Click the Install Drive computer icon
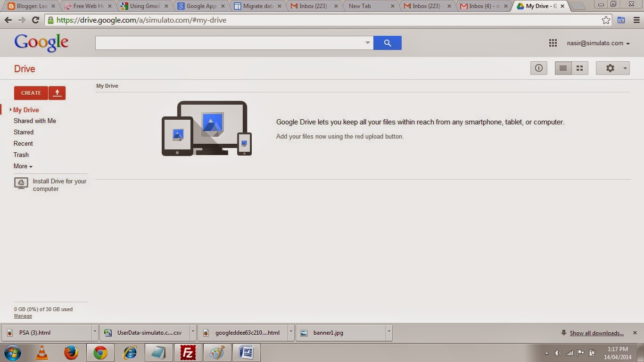 (x=21, y=183)
